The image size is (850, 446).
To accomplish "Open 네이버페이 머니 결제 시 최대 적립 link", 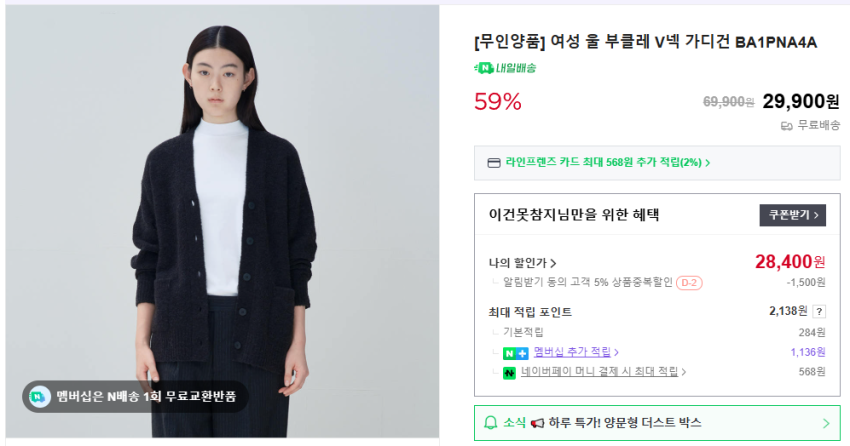I will coord(603,372).
